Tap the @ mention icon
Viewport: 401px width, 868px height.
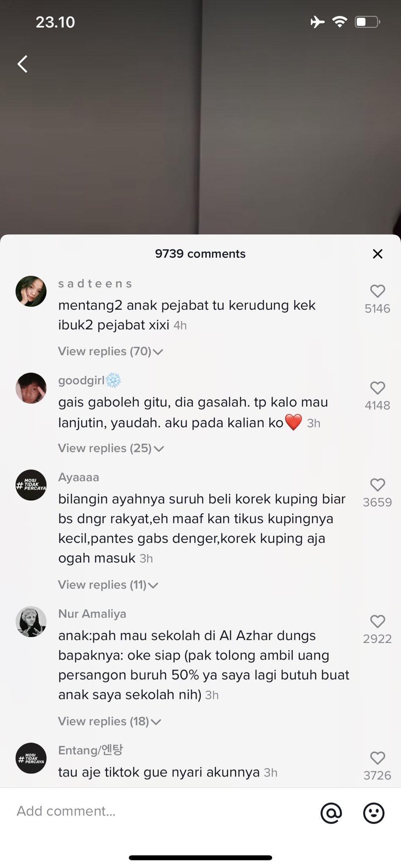(x=331, y=812)
